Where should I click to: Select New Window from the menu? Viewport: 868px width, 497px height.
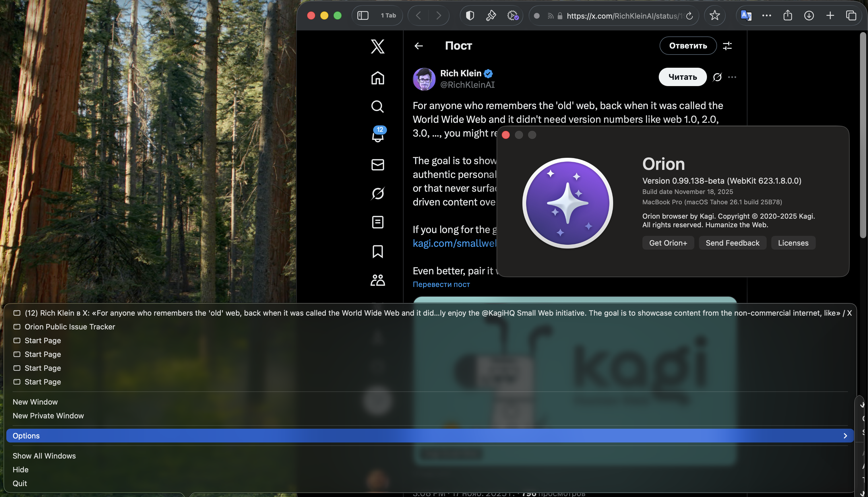[35, 402]
